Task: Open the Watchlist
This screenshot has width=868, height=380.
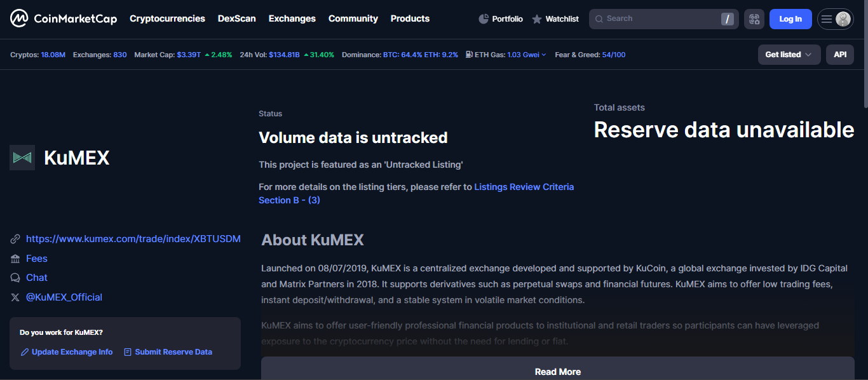Action: (555, 19)
